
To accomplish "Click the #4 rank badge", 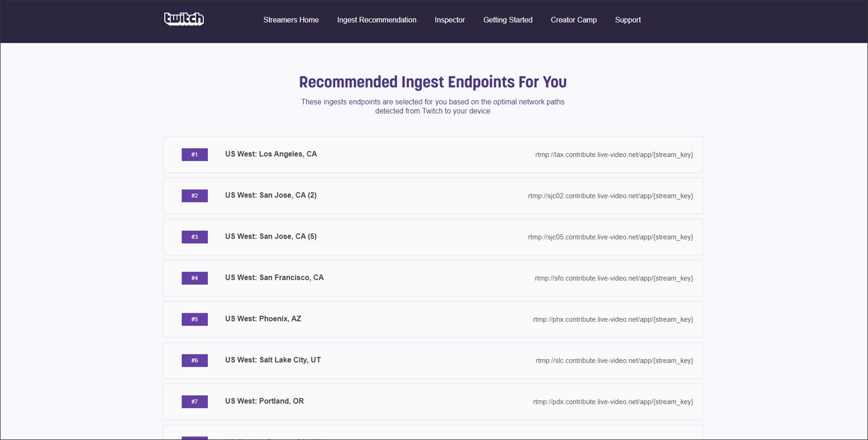I will (x=195, y=278).
